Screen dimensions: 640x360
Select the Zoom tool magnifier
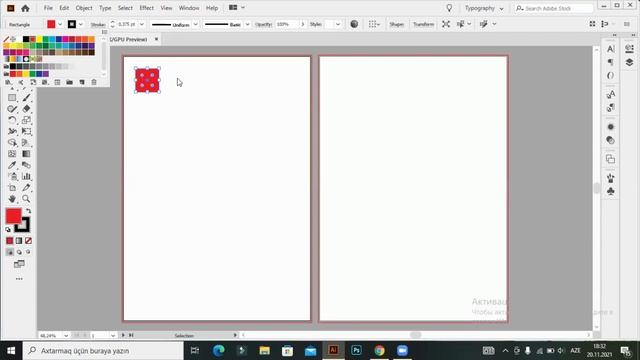(27, 199)
